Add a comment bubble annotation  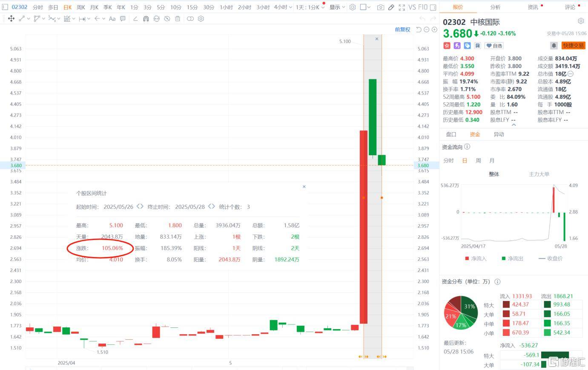(x=123, y=19)
